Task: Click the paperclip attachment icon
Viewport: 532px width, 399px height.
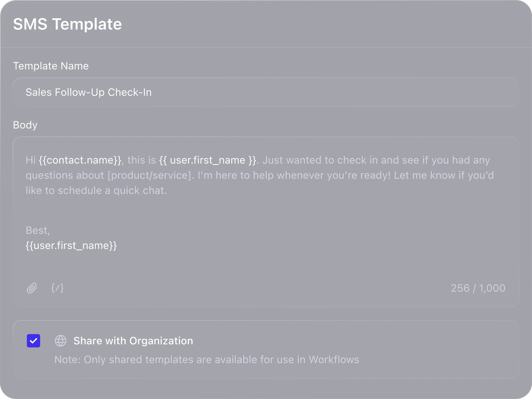Action: point(32,288)
